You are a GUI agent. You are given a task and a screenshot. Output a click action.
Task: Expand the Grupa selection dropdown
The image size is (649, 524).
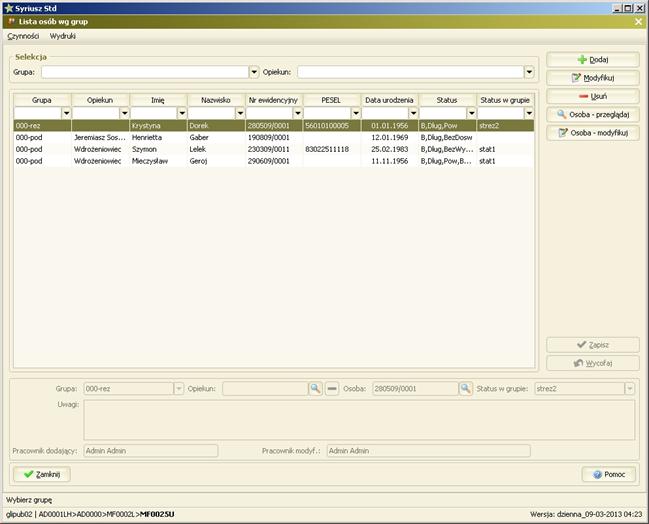click(x=254, y=72)
